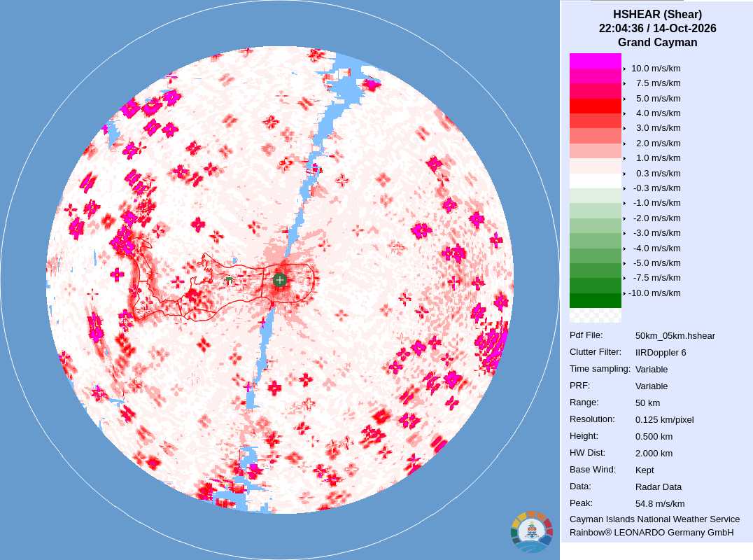Click the arrow marker beside -5.0 m/s/km
This screenshot has height=560, width=753.
click(624, 263)
